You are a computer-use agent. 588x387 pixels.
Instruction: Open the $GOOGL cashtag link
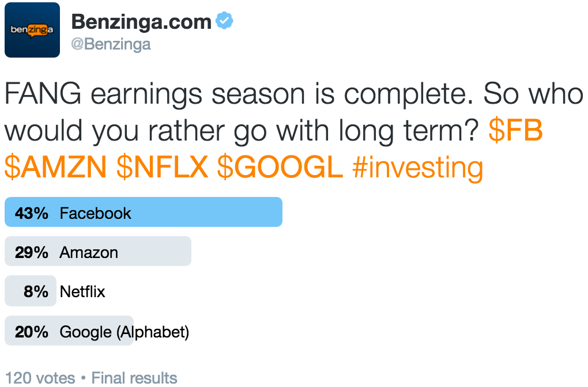pyautogui.click(x=280, y=167)
